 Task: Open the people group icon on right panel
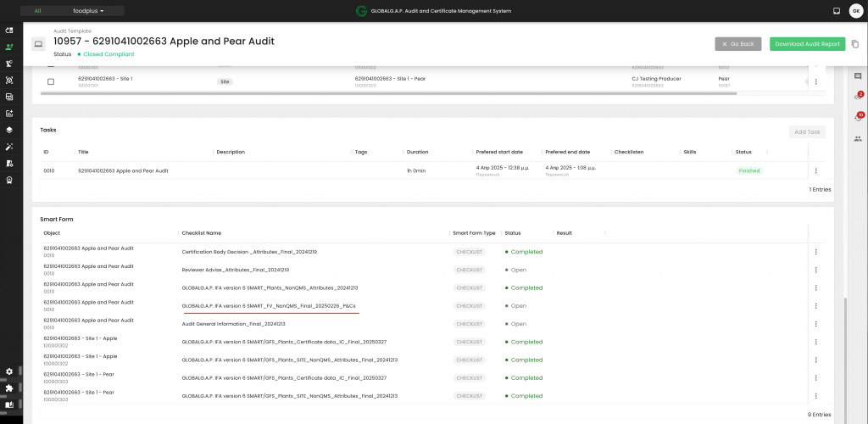[x=858, y=137]
